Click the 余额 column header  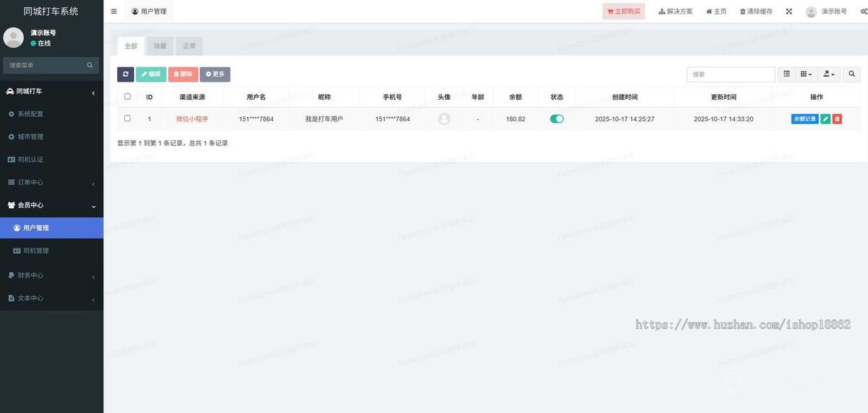[x=516, y=97]
